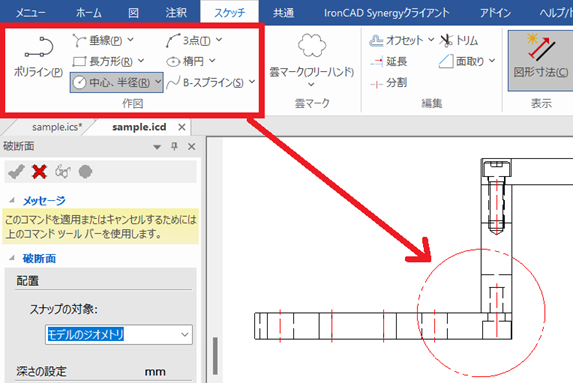This screenshot has height=383, width=573.
Task: Open the 3点 arc dropdown arrow
Action: click(x=219, y=40)
